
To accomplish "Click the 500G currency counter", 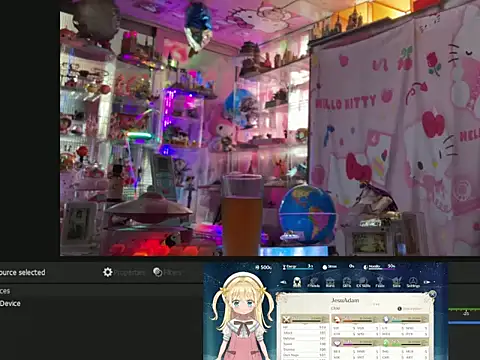I will [263, 267].
